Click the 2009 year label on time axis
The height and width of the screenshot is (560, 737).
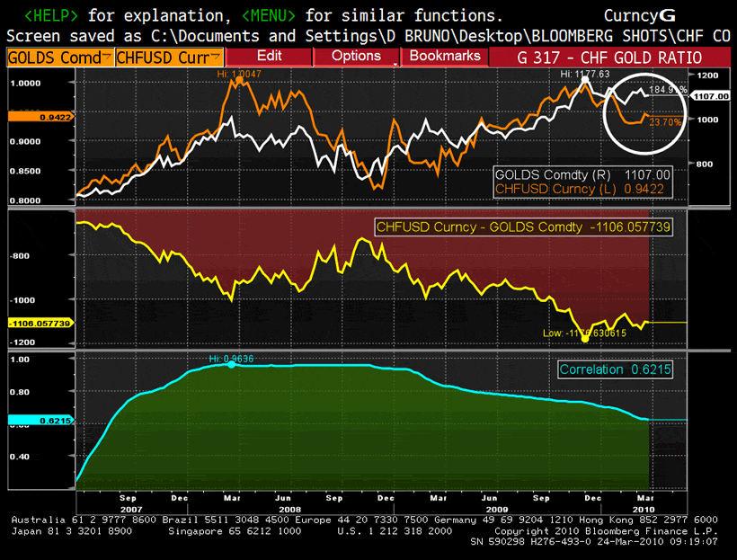point(497,510)
